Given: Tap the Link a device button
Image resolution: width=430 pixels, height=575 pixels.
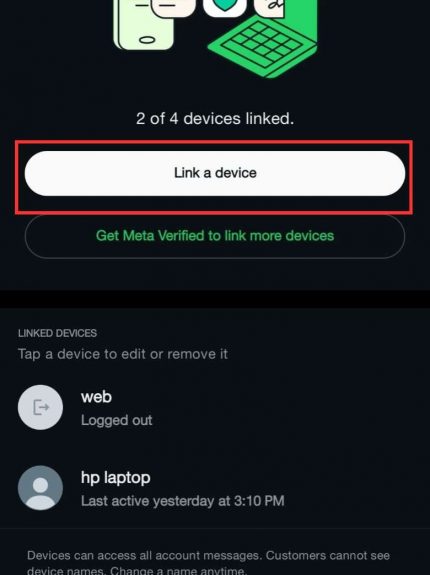Looking at the screenshot, I should pos(215,173).
